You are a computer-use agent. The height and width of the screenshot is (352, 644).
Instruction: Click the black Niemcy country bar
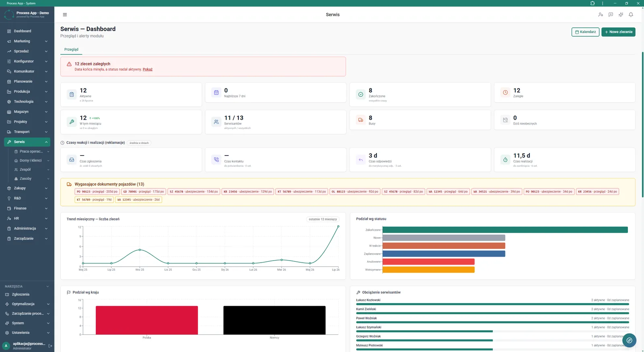click(275, 320)
